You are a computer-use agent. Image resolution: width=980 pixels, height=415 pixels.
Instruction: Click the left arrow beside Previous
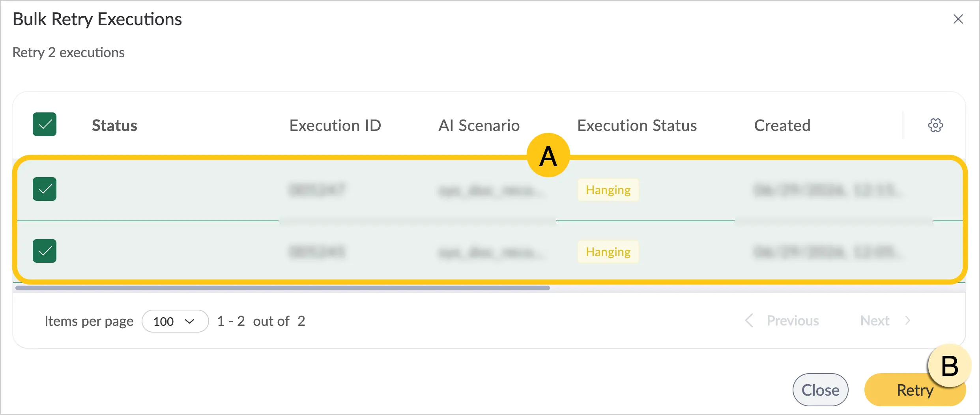point(750,321)
